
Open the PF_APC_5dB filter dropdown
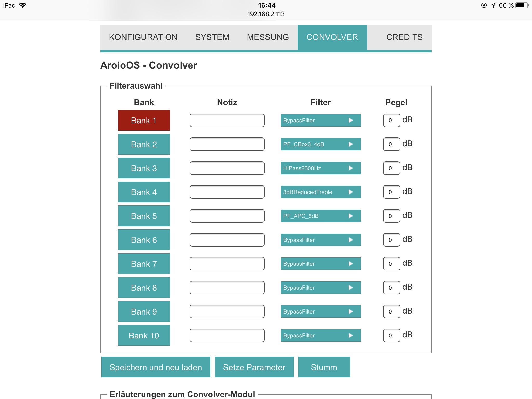pyautogui.click(x=321, y=216)
